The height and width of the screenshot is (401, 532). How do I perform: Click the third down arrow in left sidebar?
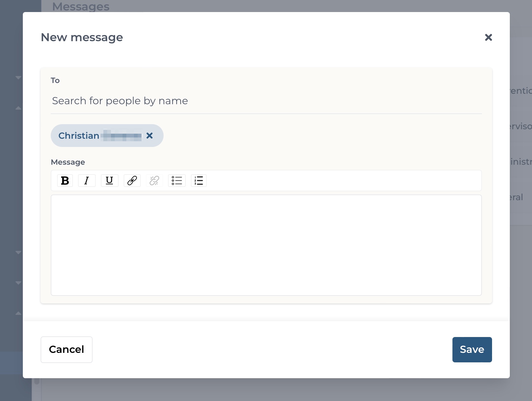(x=18, y=283)
